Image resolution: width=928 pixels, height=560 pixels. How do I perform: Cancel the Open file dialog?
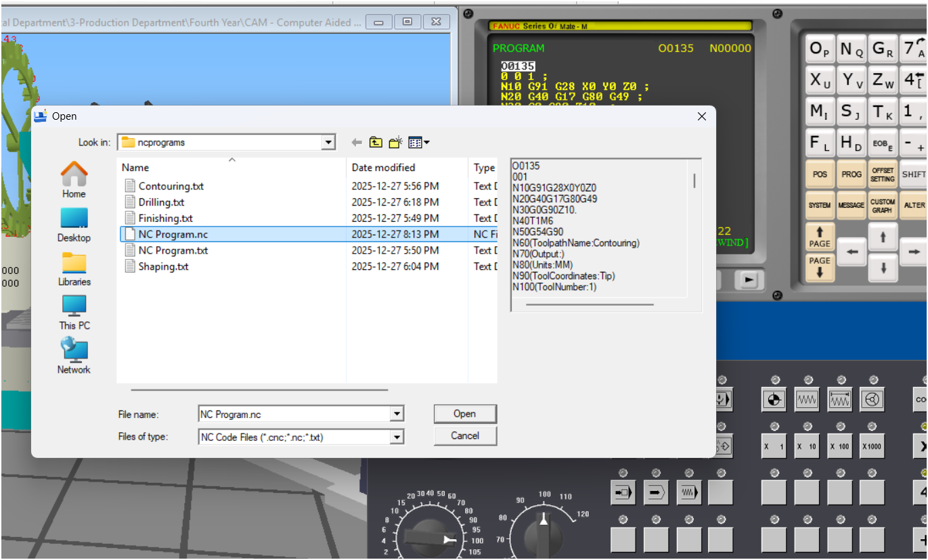pos(465,436)
